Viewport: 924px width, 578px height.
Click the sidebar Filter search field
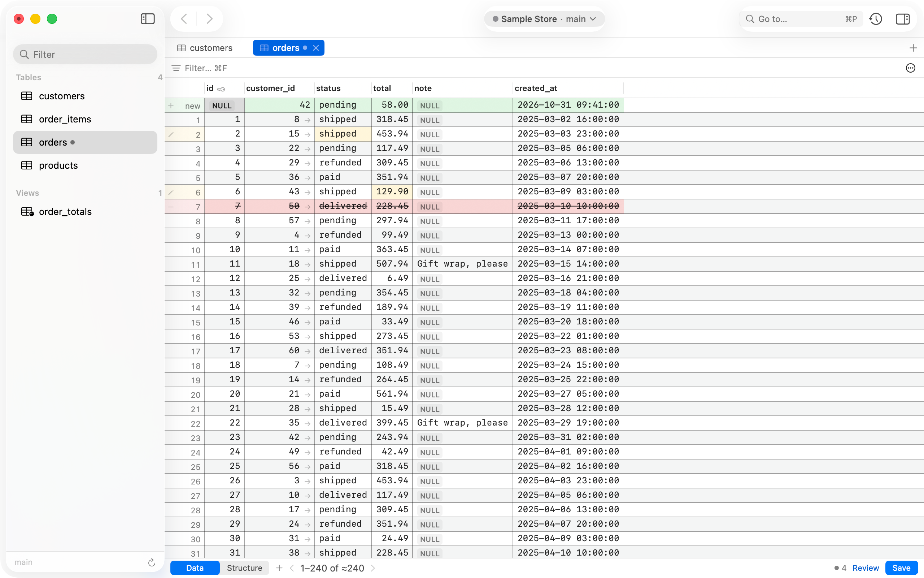(85, 54)
